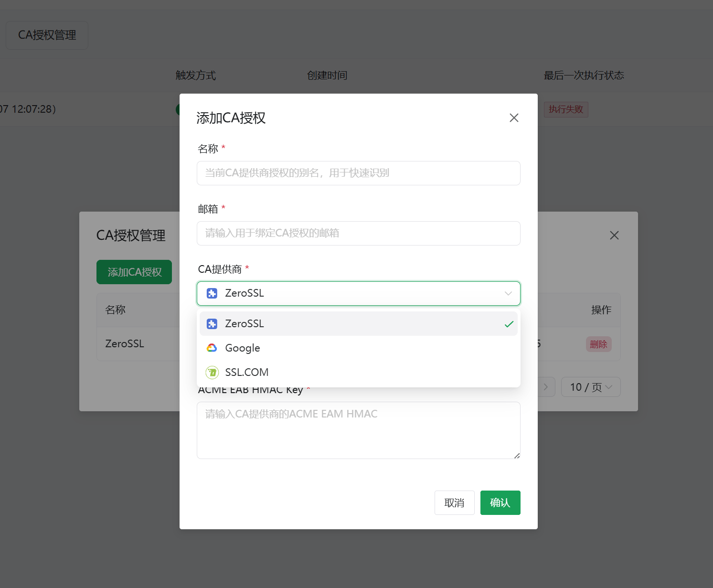Click the Google logo icon in provider list
The height and width of the screenshot is (588, 713).
click(x=212, y=348)
